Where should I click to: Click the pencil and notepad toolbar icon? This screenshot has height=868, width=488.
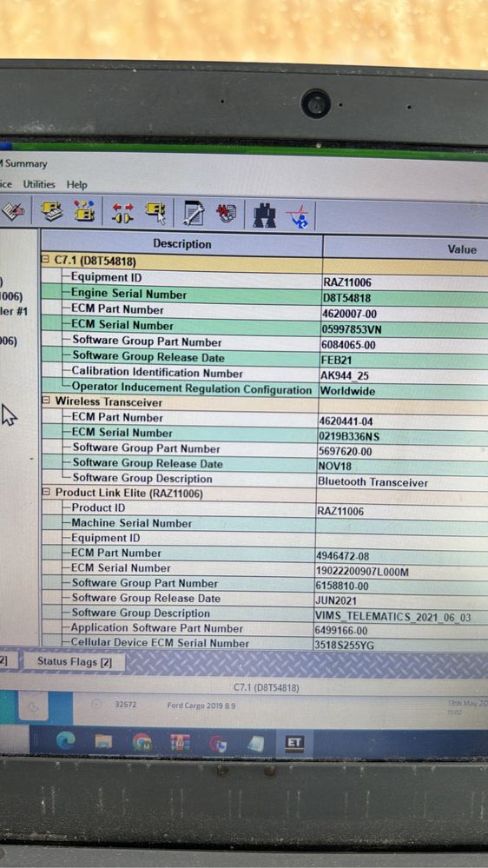click(x=13, y=209)
